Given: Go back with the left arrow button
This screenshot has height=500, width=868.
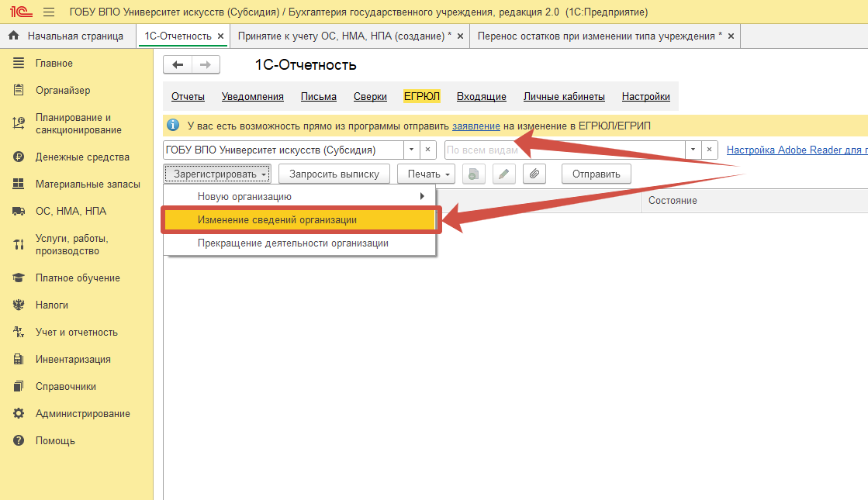Looking at the screenshot, I should coord(178,64).
